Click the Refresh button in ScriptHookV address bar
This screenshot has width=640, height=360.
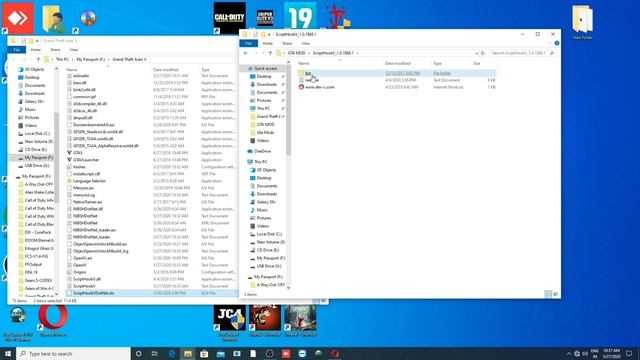click(482, 53)
